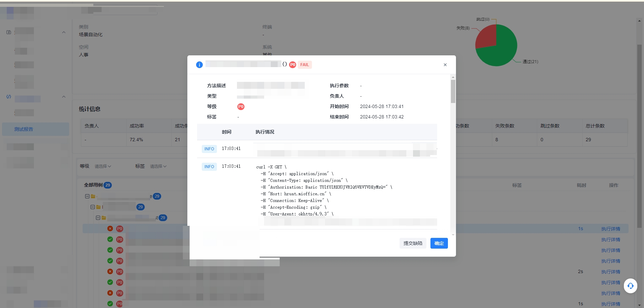Click the 成功率 value 72.4%
This screenshot has height=308, width=644.
click(136, 140)
